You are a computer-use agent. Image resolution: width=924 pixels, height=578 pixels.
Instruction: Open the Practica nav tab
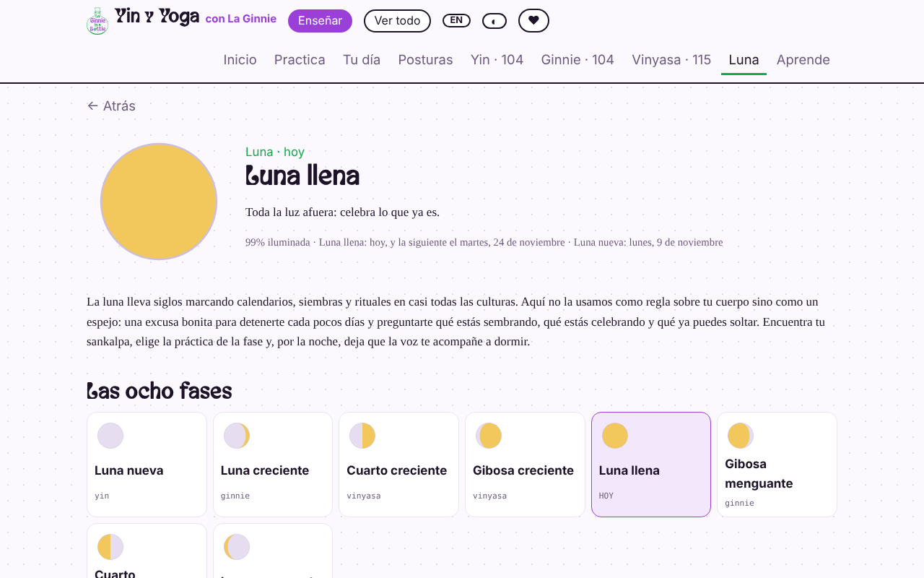click(x=300, y=60)
